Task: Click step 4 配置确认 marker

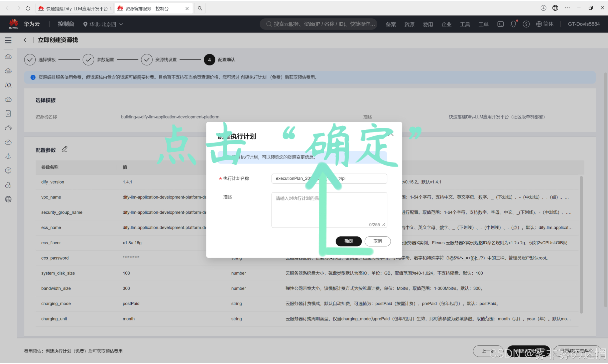Action: tap(209, 60)
